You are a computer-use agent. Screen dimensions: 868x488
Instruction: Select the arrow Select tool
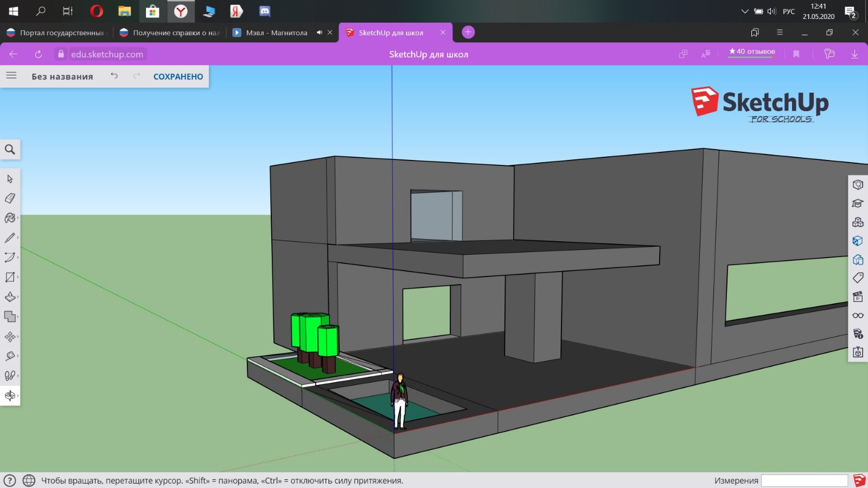tap(10, 179)
